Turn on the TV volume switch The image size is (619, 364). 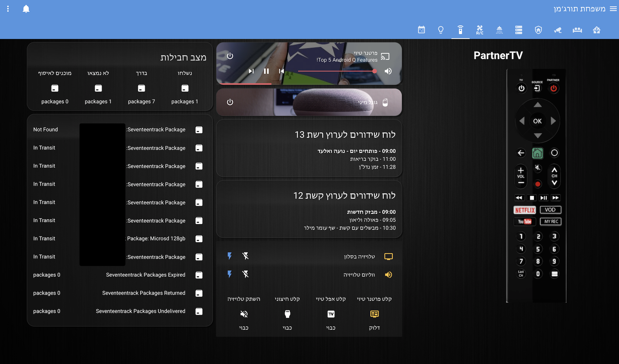(x=230, y=274)
